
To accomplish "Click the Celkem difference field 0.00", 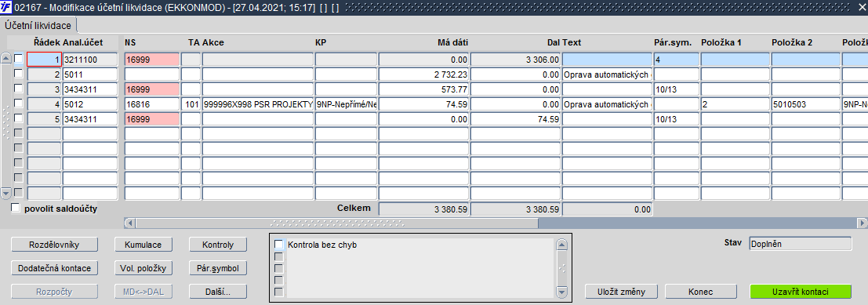I will point(607,209).
